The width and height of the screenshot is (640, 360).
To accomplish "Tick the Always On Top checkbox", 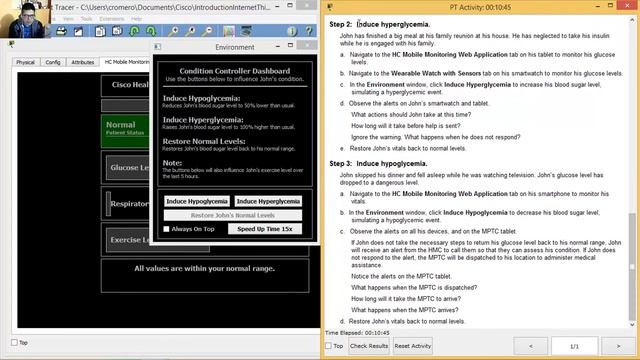I will coord(166,229).
